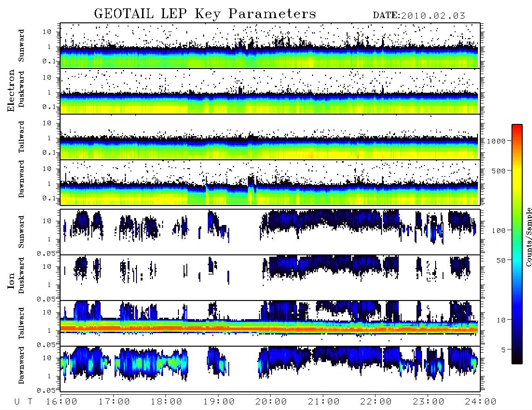Click the 21:00 time tick label

pyautogui.click(x=324, y=402)
